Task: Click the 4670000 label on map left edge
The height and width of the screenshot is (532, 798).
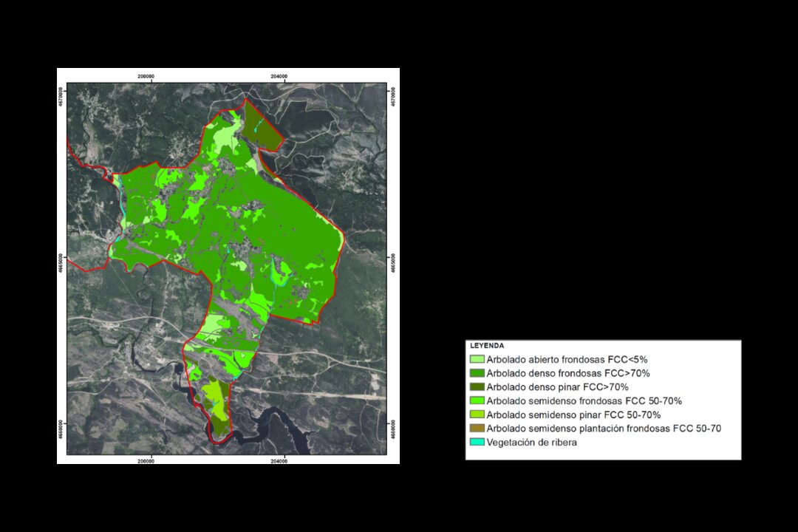Action: [x=62, y=95]
